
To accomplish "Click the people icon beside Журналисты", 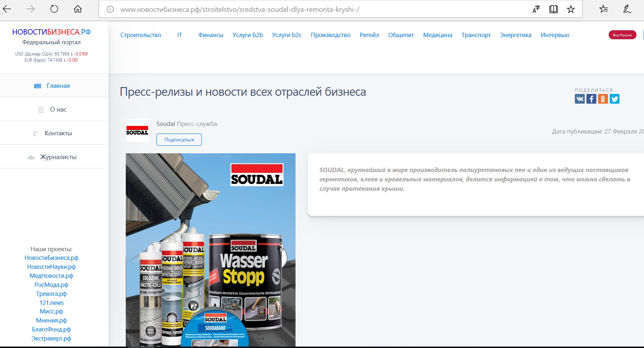I will 31,157.
